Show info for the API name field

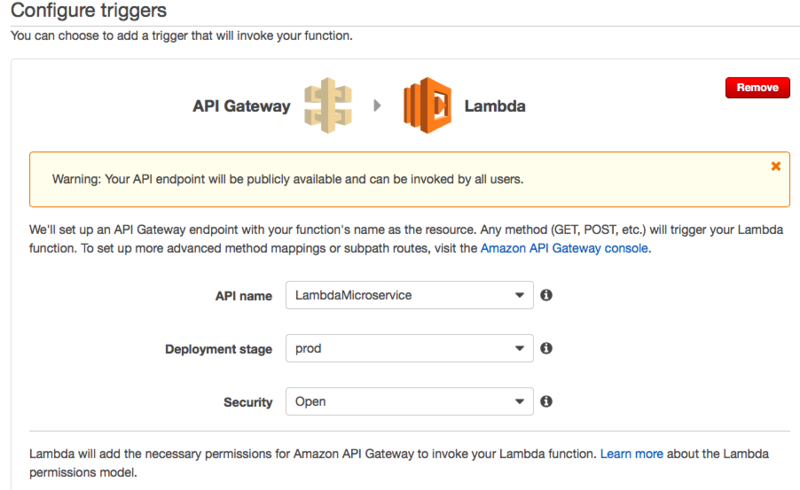pyautogui.click(x=546, y=295)
